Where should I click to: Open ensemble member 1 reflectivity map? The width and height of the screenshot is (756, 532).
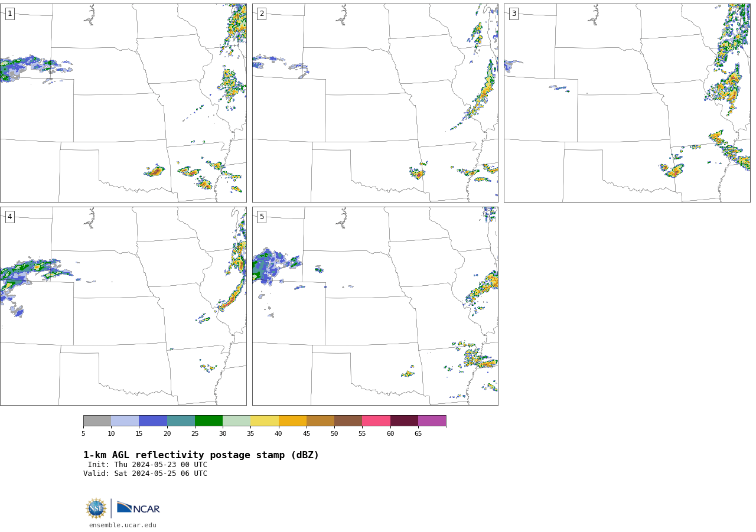tap(123, 103)
